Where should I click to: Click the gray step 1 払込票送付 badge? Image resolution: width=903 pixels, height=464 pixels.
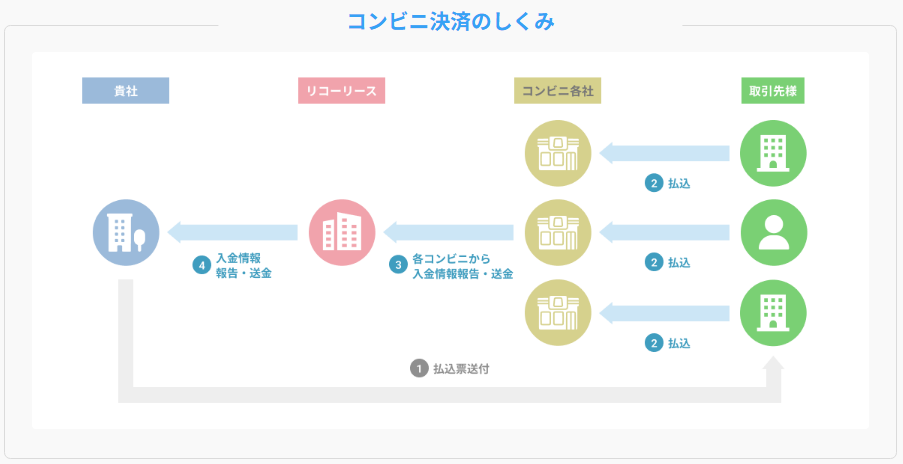(419, 368)
